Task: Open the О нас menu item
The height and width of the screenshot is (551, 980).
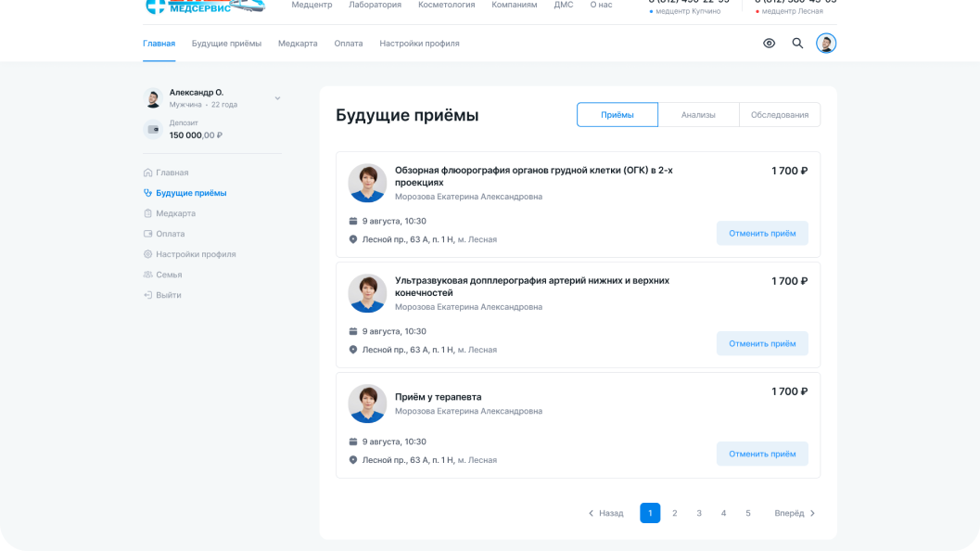Action: [601, 5]
